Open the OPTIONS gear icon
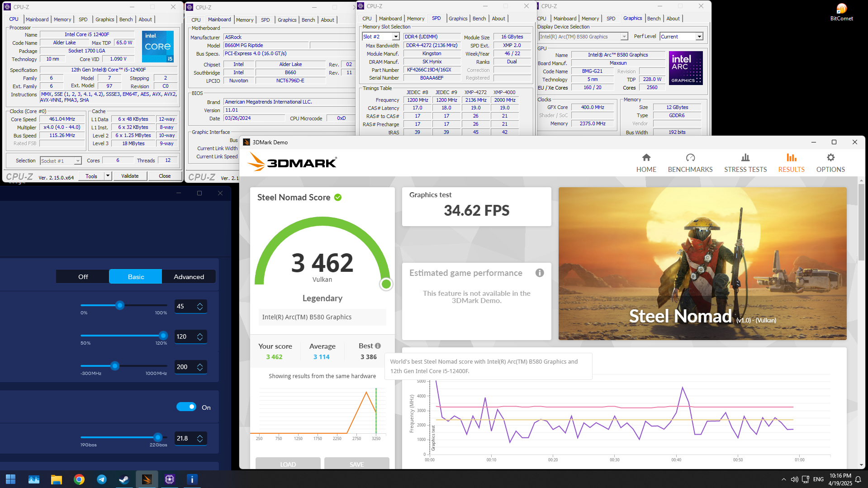Screen dimensions: 868x488 click(830, 157)
